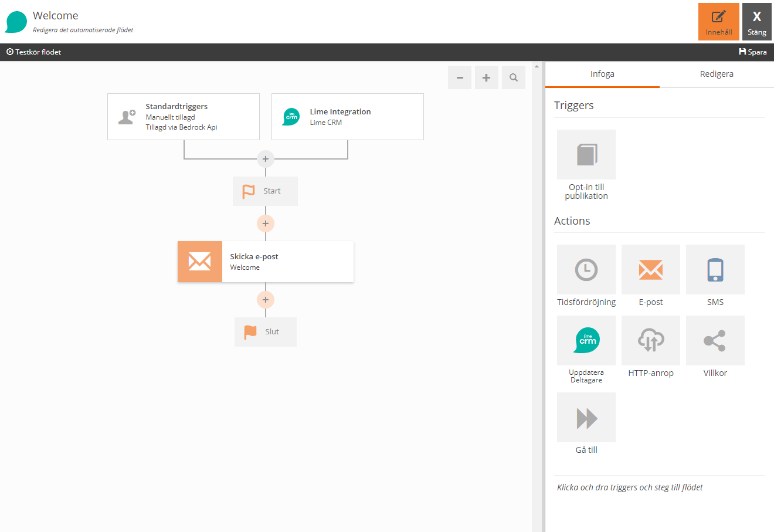Select the Tidsfördröjning action icon

point(586,269)
